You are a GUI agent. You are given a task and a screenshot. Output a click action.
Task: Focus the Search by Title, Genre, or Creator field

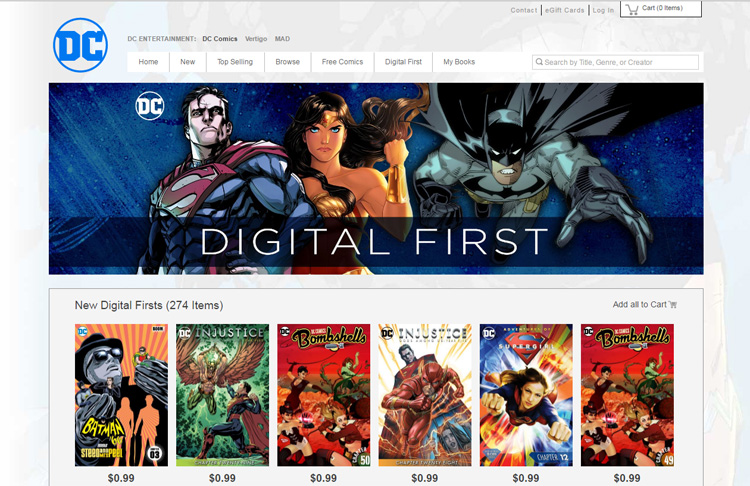tap(615, 62)
